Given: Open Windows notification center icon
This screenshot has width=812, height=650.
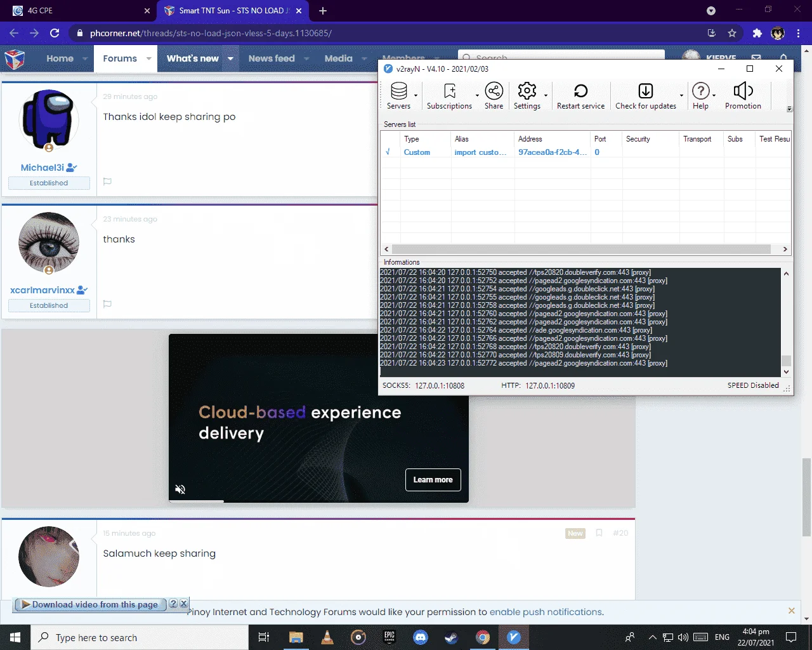Looking at the screenshot, I should [791, 637].
